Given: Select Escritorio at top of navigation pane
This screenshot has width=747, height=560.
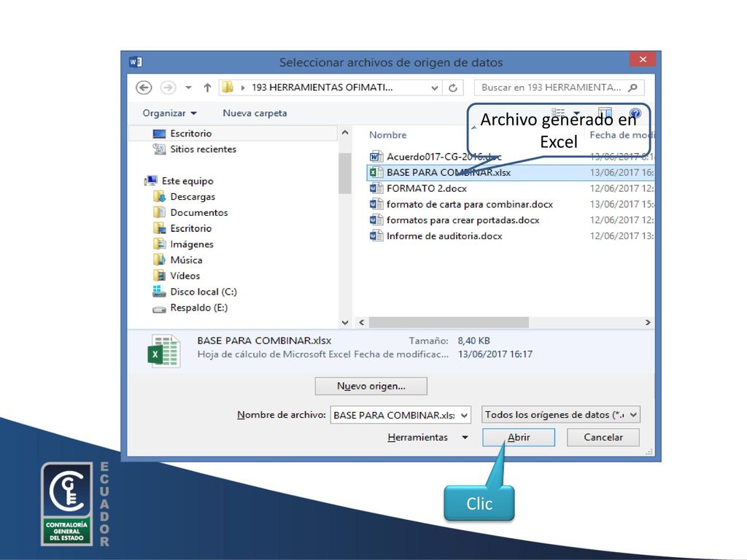Looking at the screenshot, I should pyautogui.click(x=190, y=133).
